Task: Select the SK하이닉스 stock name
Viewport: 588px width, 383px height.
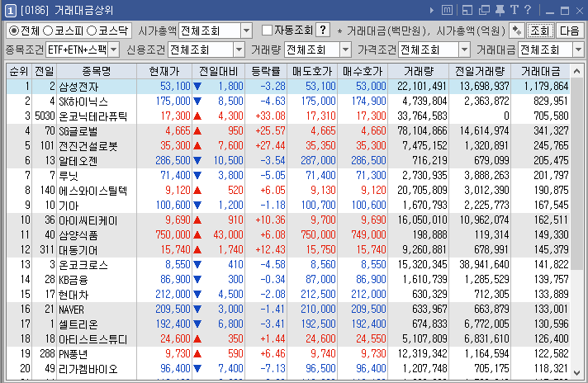Action: pyautogui.click(x=83, y=102)
